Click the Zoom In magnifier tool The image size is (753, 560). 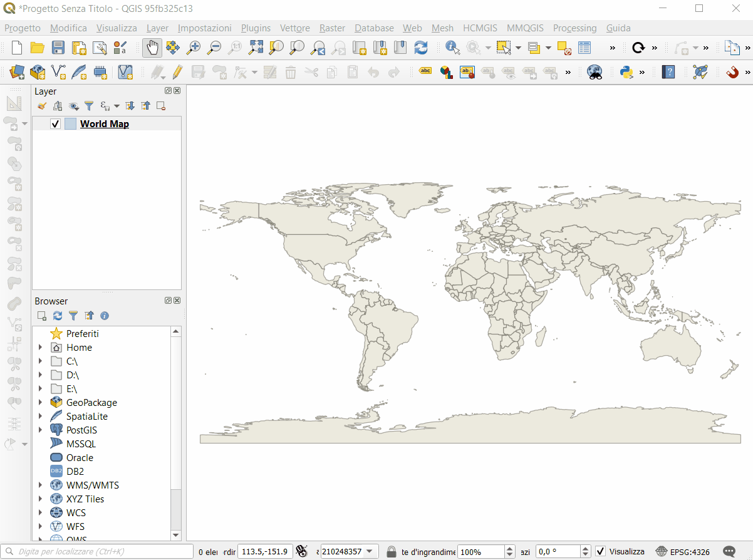point(194,48)
